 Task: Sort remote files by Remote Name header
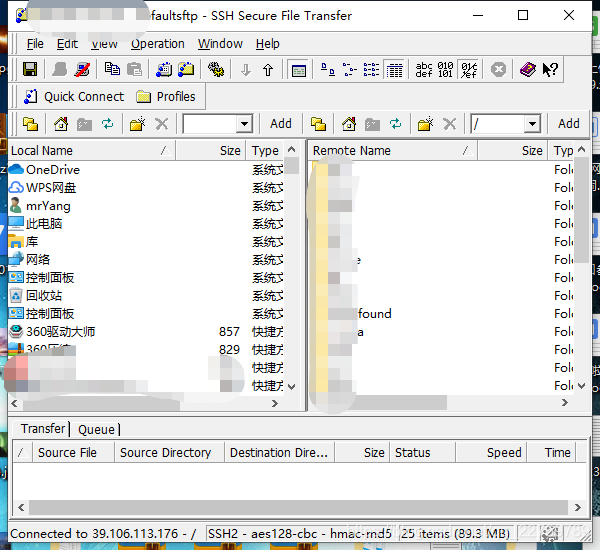(x=393, y=150)
